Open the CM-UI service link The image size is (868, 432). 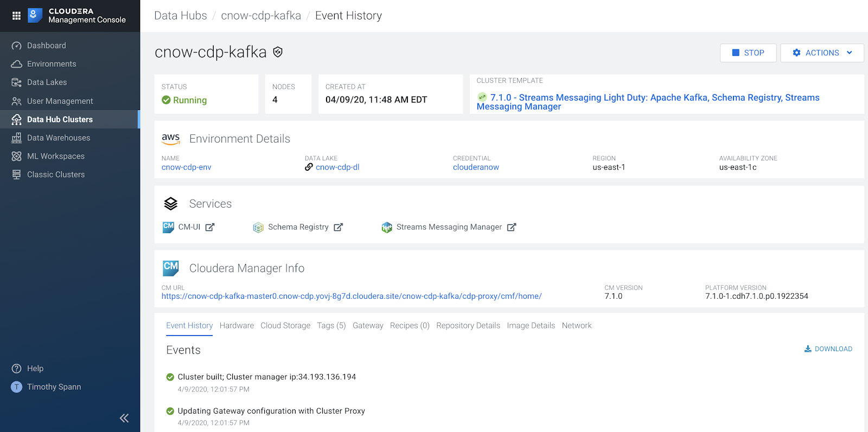189,227
